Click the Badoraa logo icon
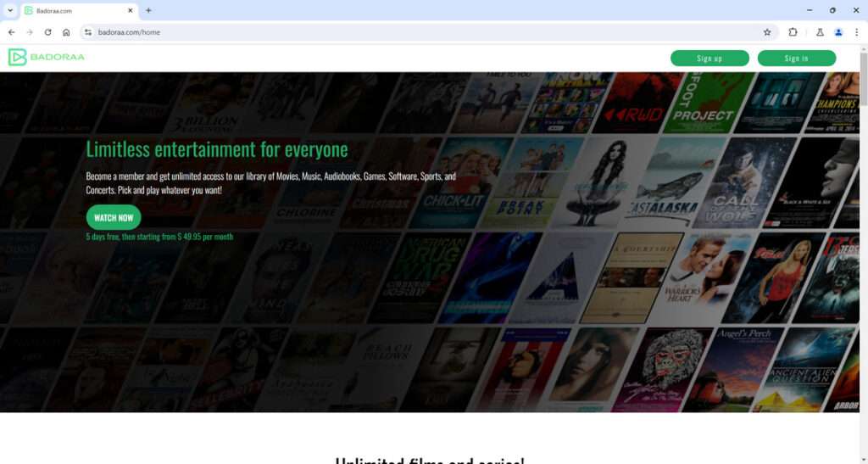The width and height of the screenshot is (868, 464). coord(17,57)
